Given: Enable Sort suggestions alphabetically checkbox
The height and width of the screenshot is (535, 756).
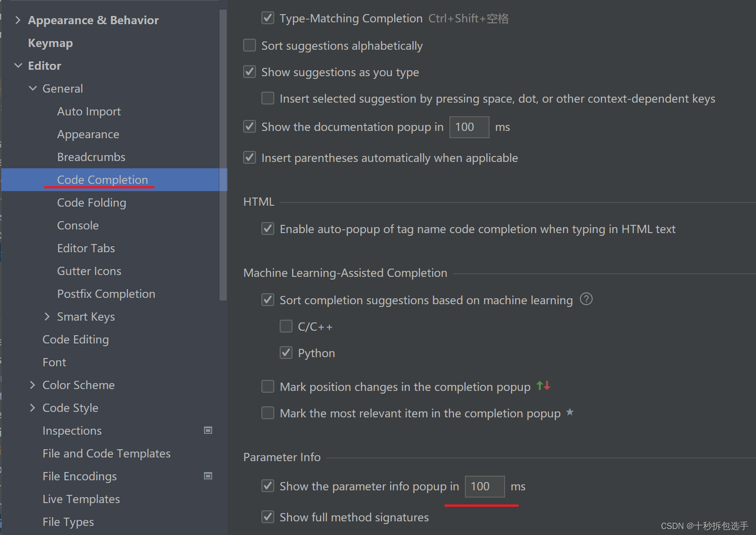Looking at the screenshot, I should (250, 45).
